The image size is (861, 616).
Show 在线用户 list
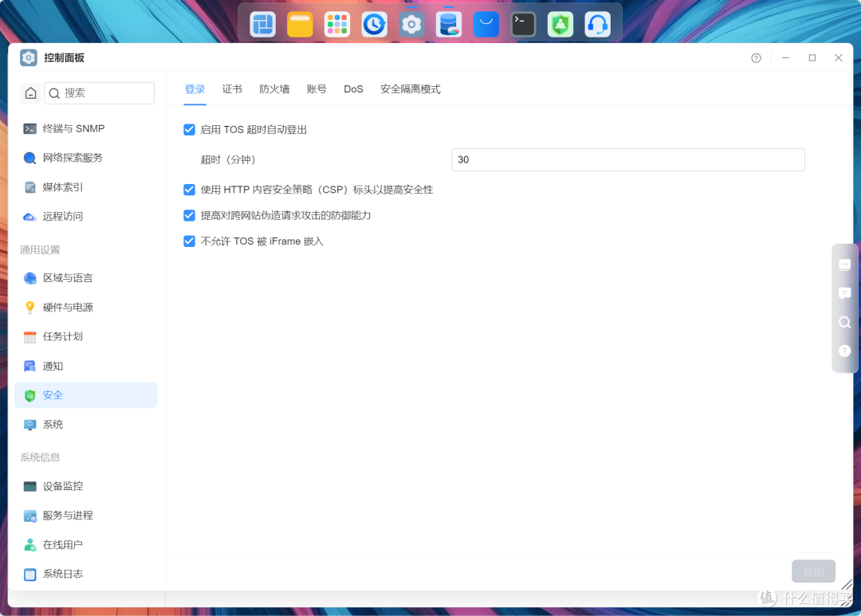[x=85, y=544]
